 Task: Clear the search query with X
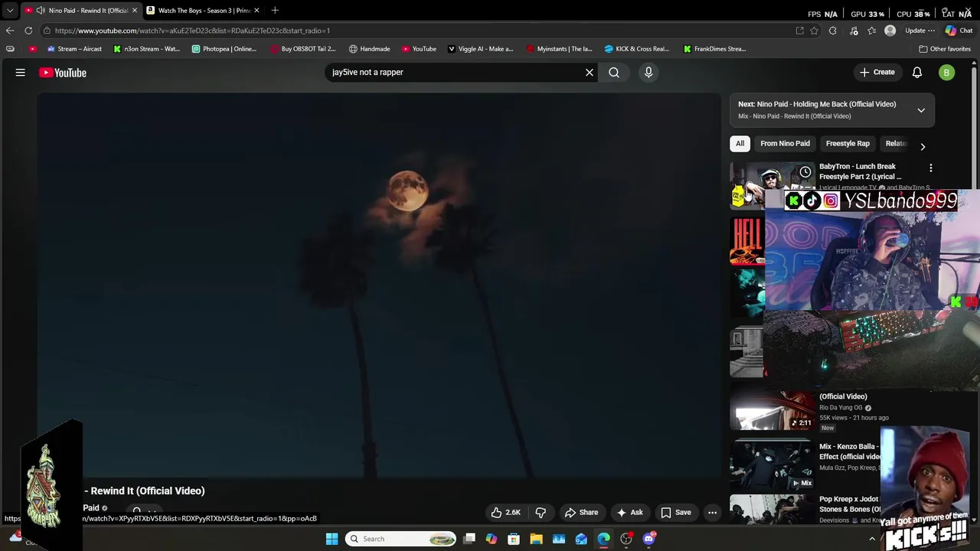click(x=590, y=72)
